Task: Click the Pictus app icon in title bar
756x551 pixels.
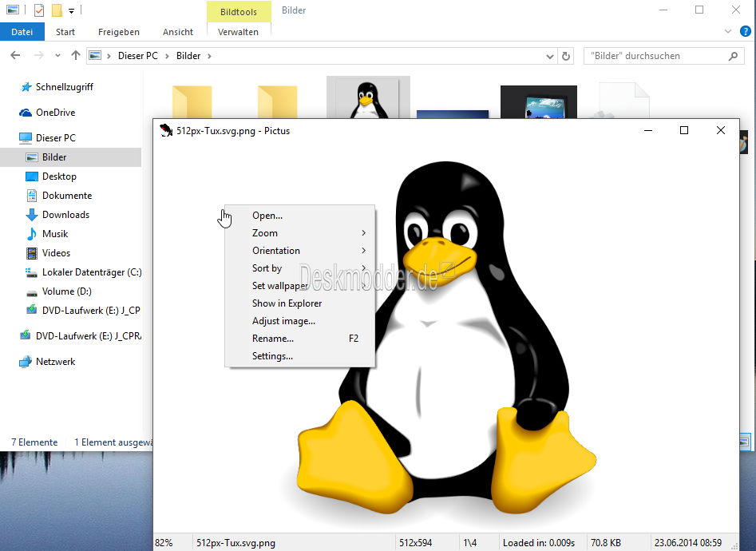Action: [166, 131]
